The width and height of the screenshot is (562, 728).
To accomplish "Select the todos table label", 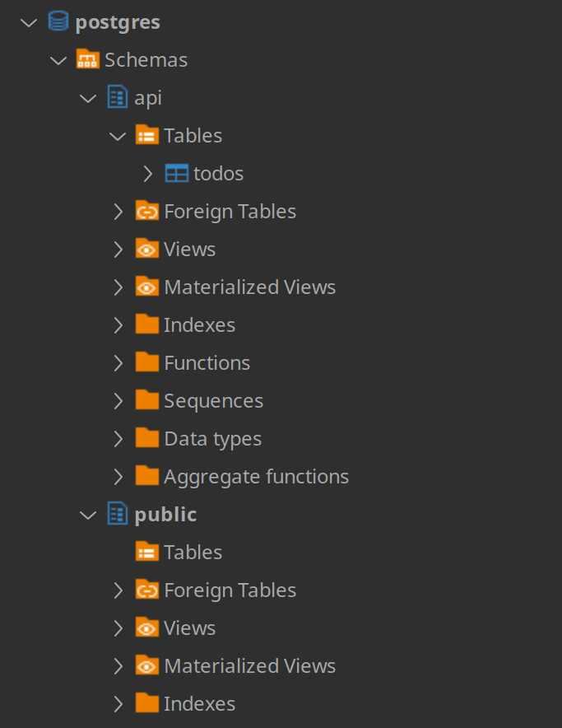I will coord(219,174).
